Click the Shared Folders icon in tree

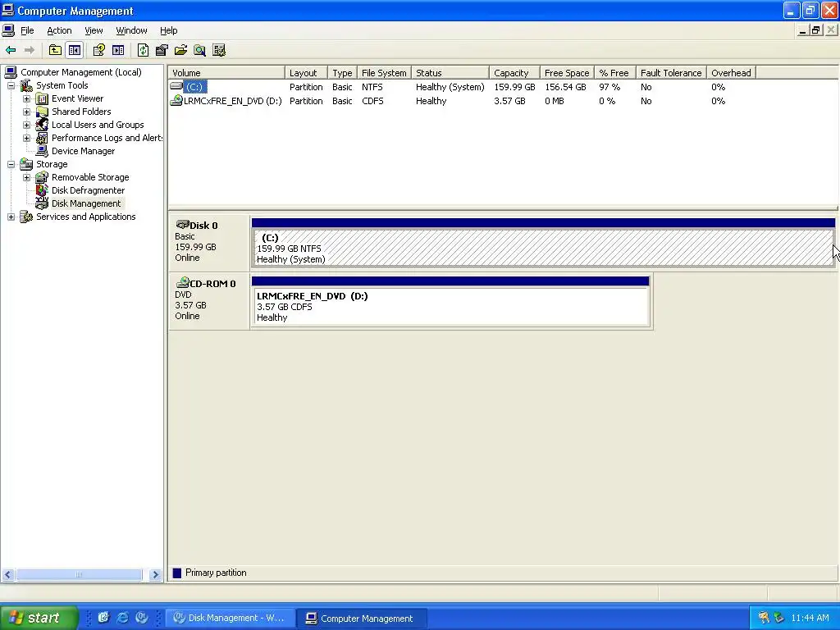tap(42, 112)
